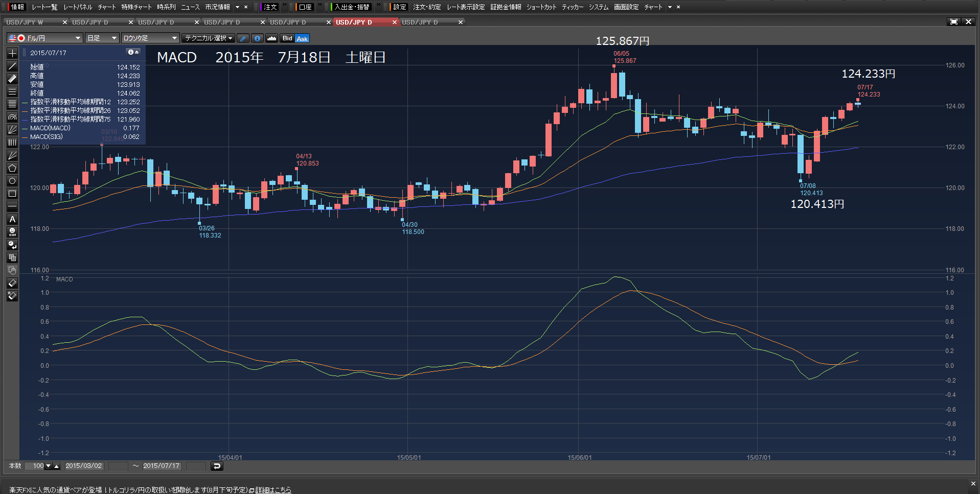
Task: Open 注文・約定 settings
Action: point(427,7)
